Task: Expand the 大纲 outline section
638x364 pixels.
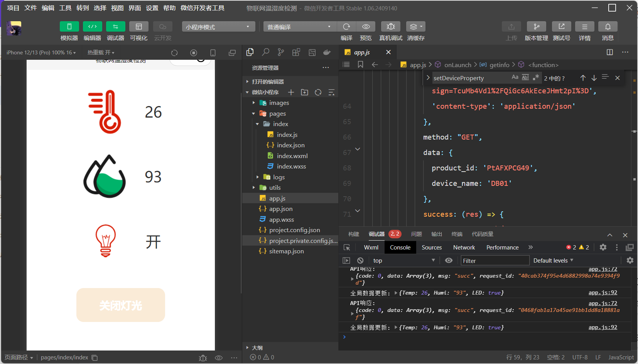Action: [x=290, y=347]
